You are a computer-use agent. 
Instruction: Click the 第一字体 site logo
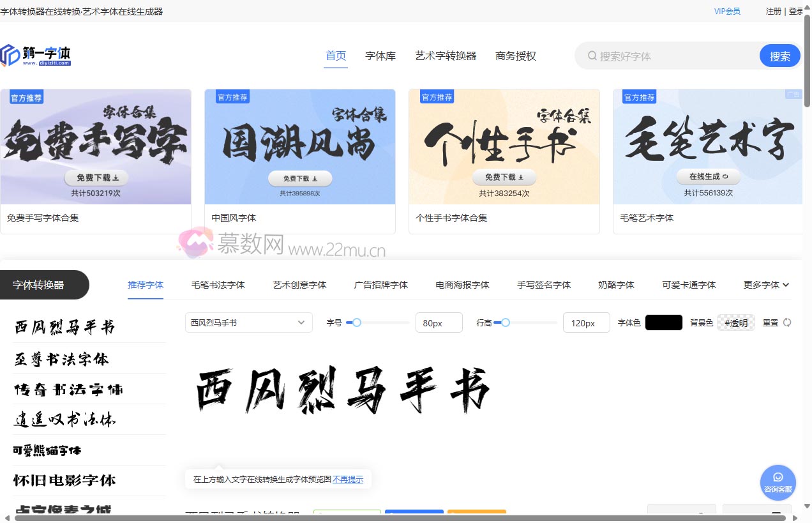coord(36,55)
